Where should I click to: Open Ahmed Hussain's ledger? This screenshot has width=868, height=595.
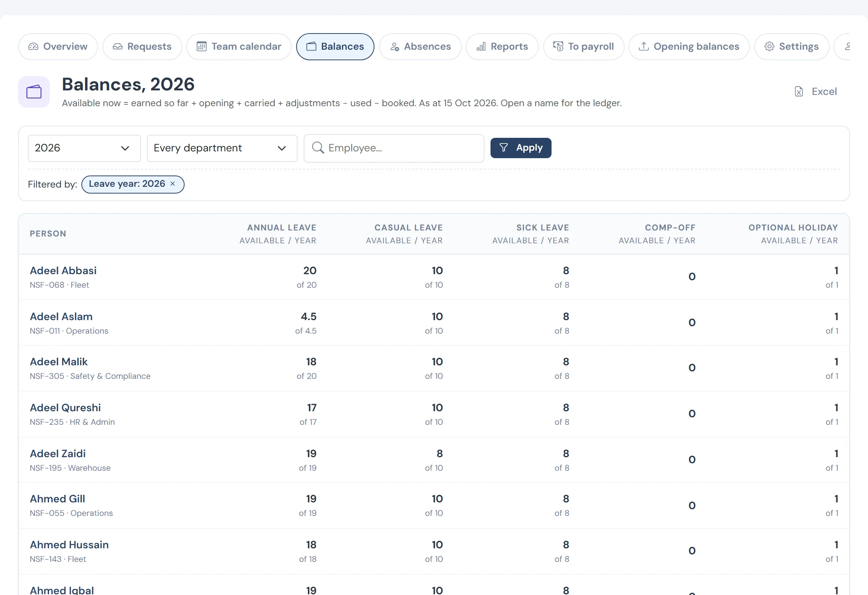(x=69, y=545)
